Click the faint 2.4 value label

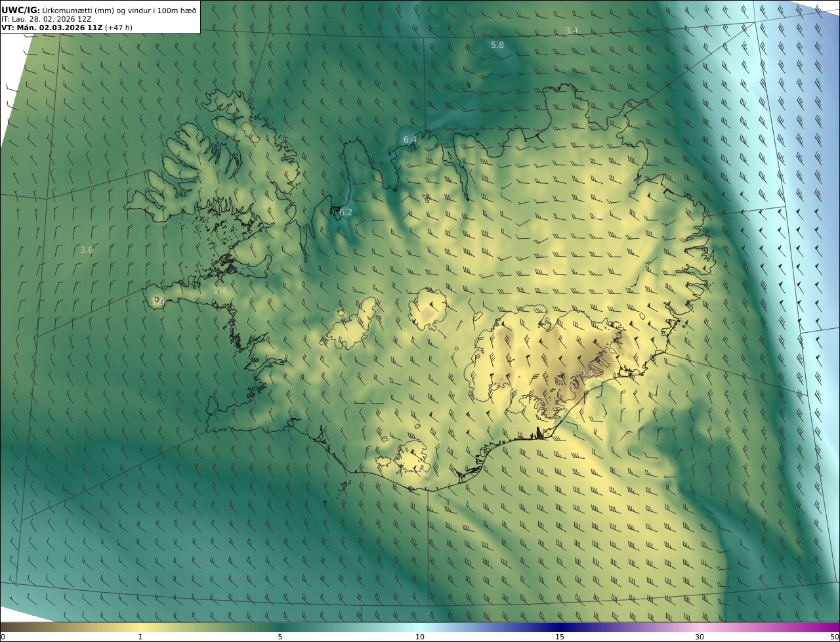pos(220,290)
